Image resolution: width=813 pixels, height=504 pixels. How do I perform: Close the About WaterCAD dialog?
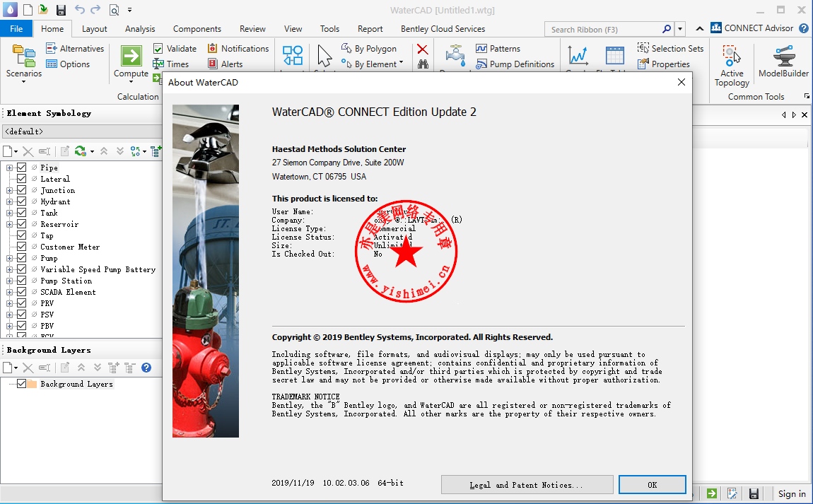point(682,82)
